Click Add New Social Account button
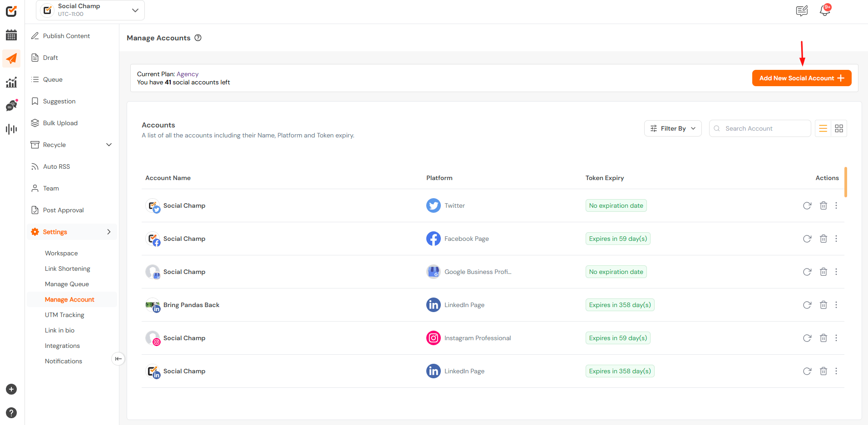This screenshot has height=425, width=868. tap(802, 78)
